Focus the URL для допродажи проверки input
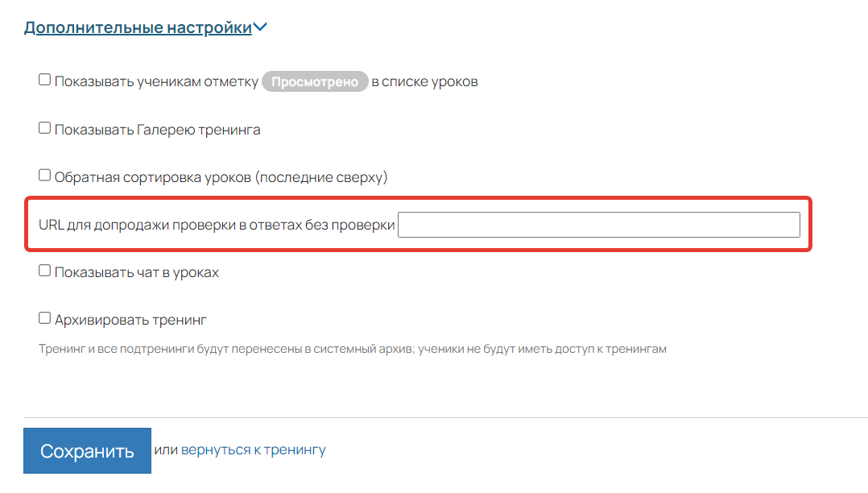 tap(598, 225)
